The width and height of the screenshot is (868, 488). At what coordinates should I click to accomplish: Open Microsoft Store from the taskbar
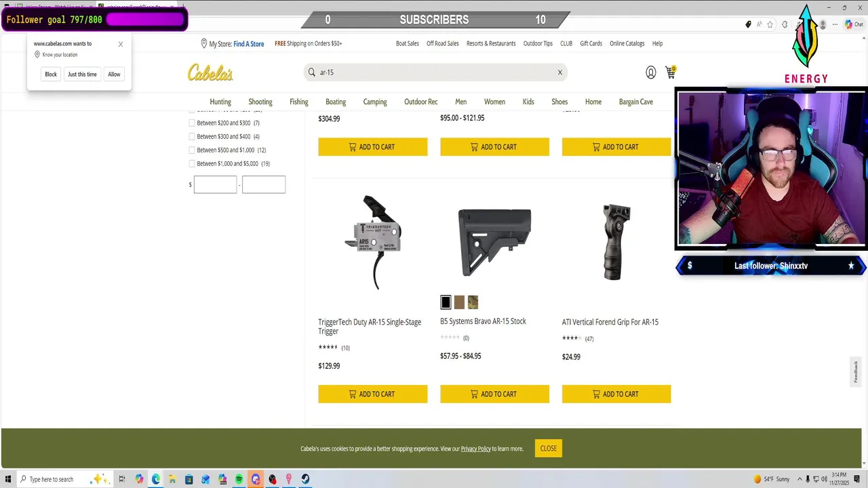[x=189, y=479]
